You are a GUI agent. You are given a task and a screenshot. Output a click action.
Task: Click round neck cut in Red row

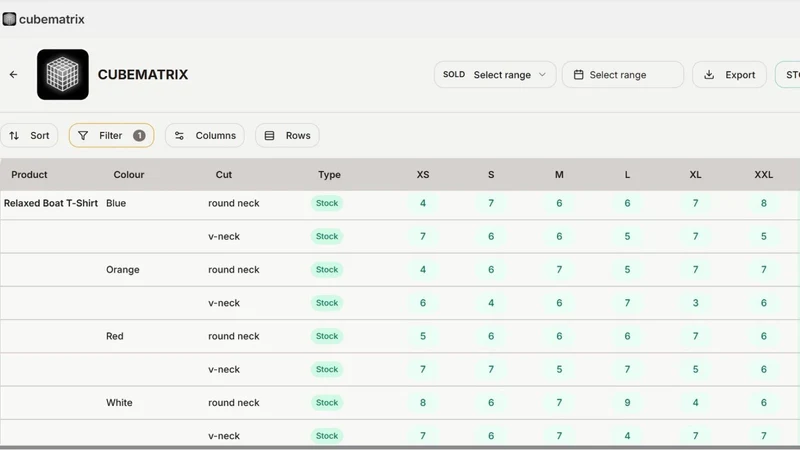coord(234,336)
